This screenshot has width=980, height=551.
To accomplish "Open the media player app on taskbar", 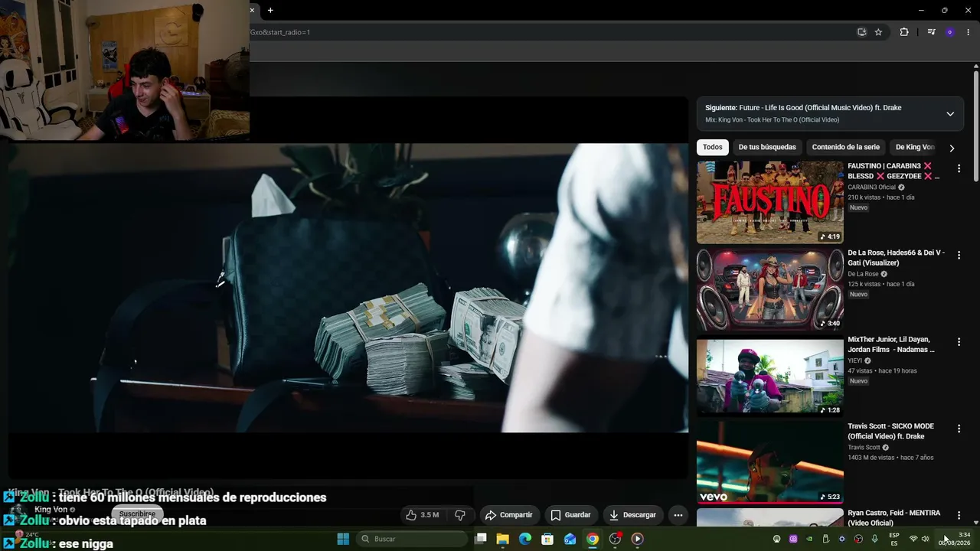I will [637, 539].
